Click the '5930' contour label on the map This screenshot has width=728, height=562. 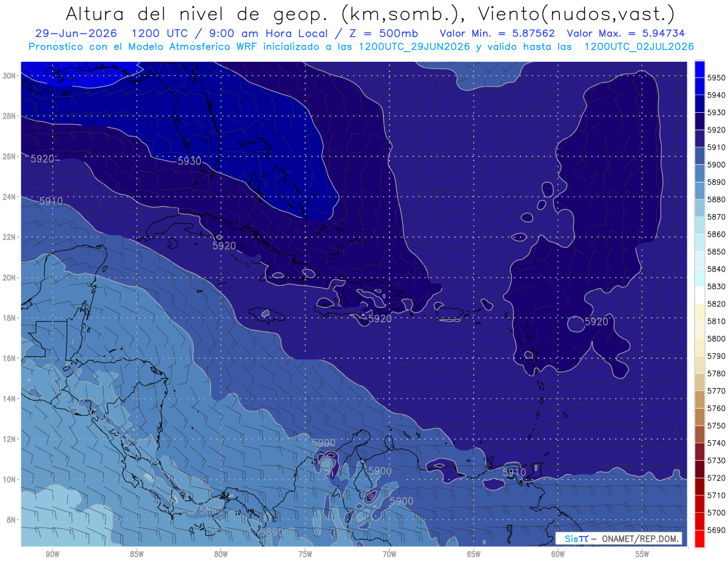coord(189,161)
